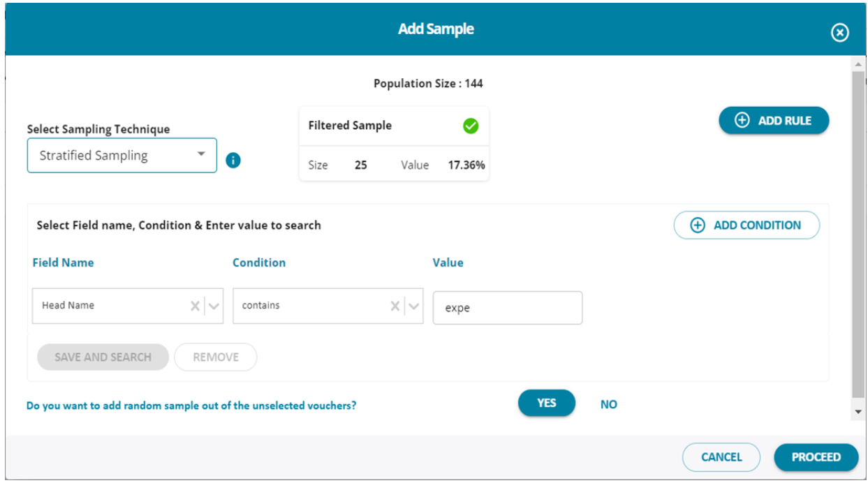Remove the current search condition
868x483 pixels.
tap(216, 357)
